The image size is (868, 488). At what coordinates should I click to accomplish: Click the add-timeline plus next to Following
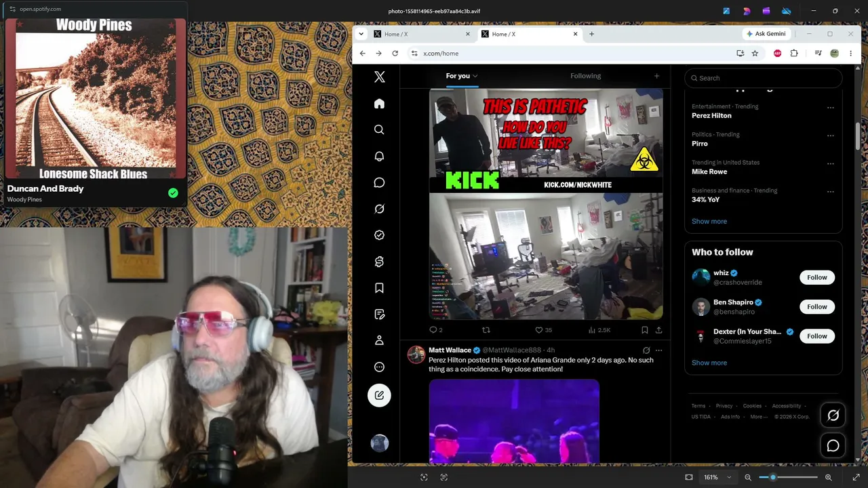656,76
